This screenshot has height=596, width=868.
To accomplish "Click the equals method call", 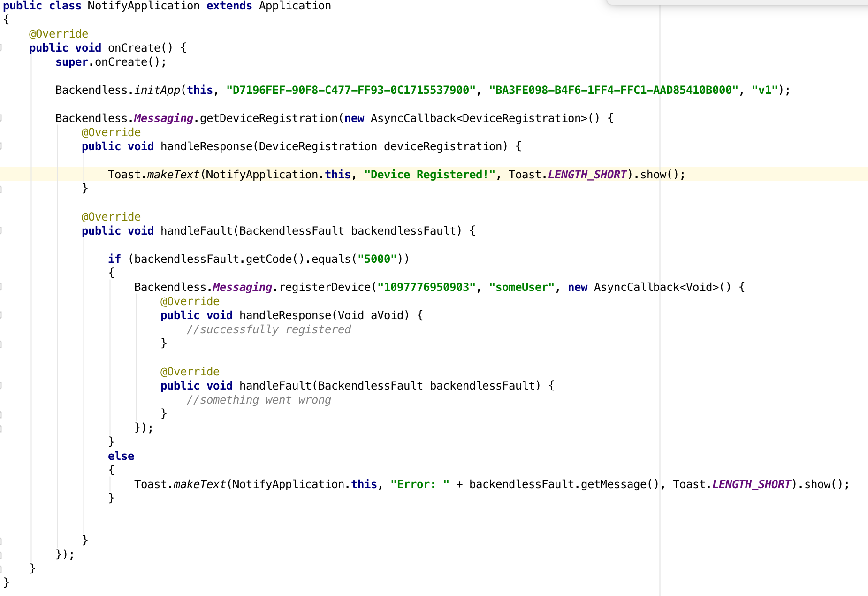I will click(x=331, y=259).
